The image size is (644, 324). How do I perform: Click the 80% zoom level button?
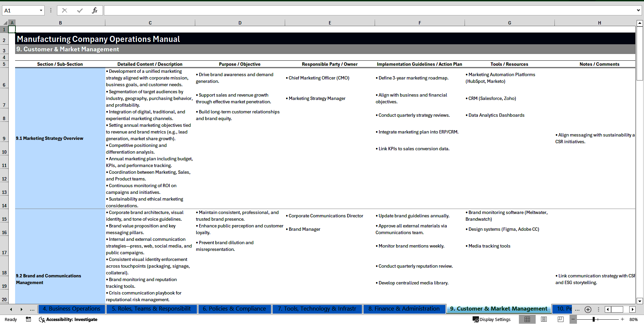[x=634, y=319]
